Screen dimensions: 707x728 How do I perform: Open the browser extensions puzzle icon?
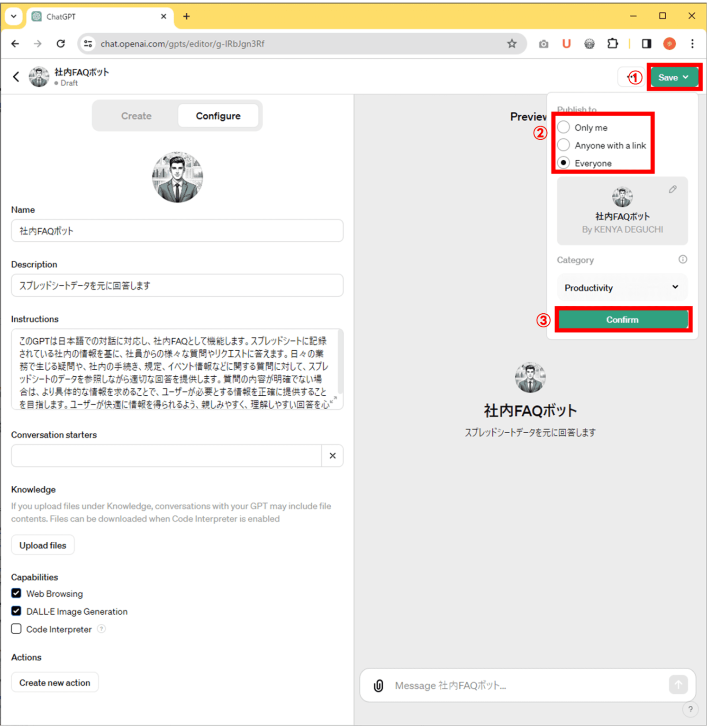tap(613, 44)
